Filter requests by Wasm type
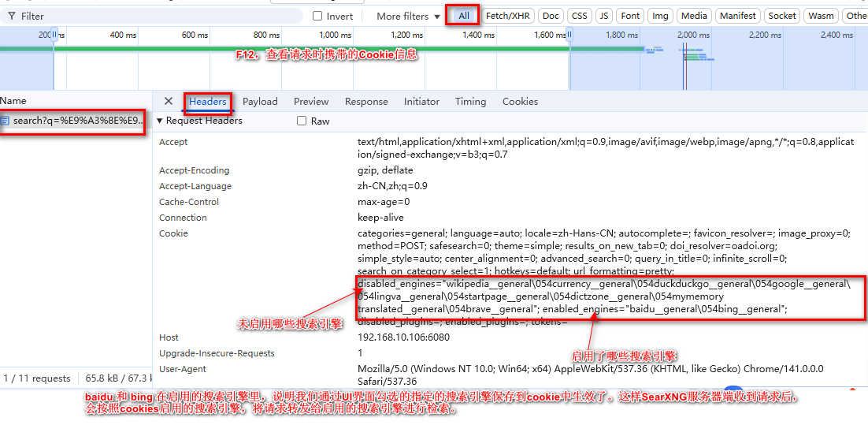 tap(821, 16)
